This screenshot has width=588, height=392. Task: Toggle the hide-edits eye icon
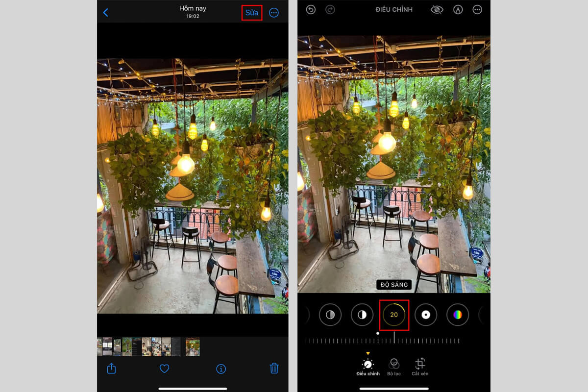click(436, 10)
